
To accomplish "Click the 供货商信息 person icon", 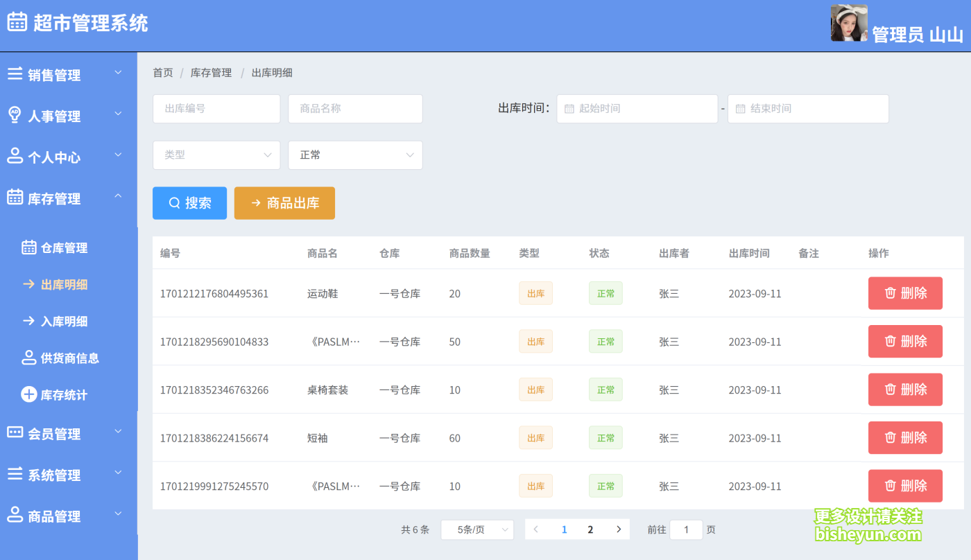I will (28, 358).
